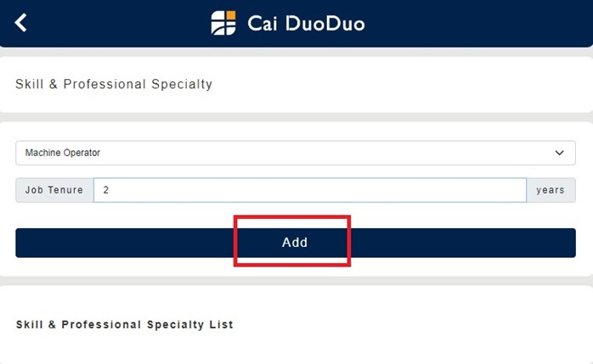Click the "years" unit label
Viewport: 593px width, 364px height.
tap(551, 190)
